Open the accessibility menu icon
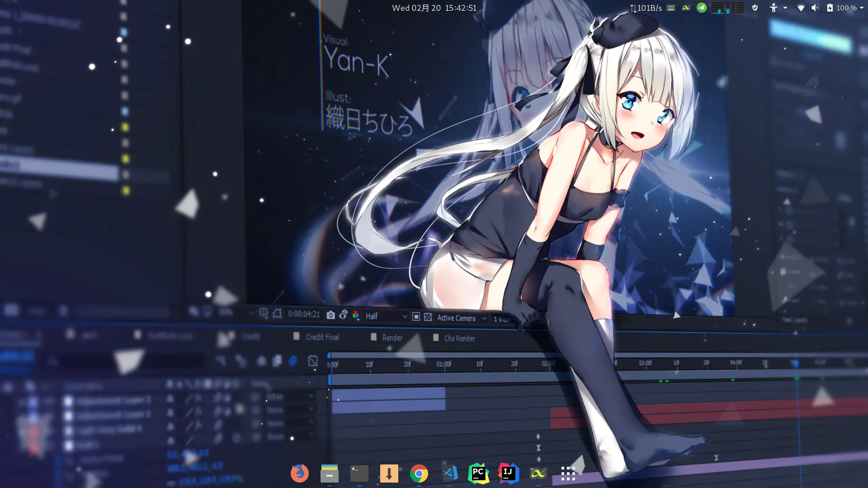The height and width of the screenshot is (488, 868). pyautogui.click(x=774, y=8)
